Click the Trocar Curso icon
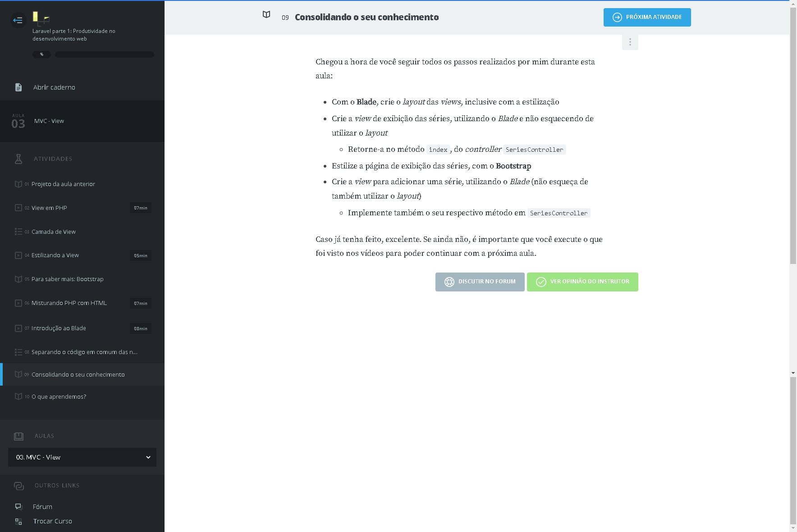This screenshot has height=532, width=797. [x=18, y=521]
